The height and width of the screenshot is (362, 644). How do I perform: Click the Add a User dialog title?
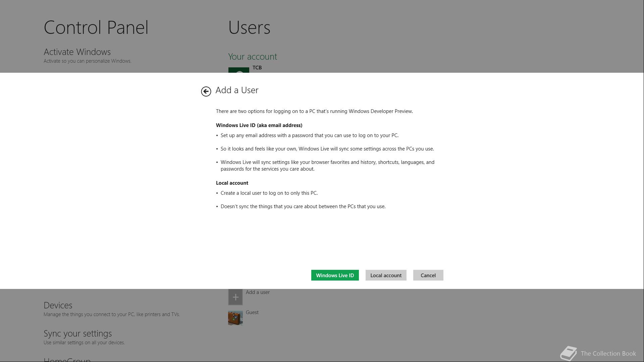237,90
